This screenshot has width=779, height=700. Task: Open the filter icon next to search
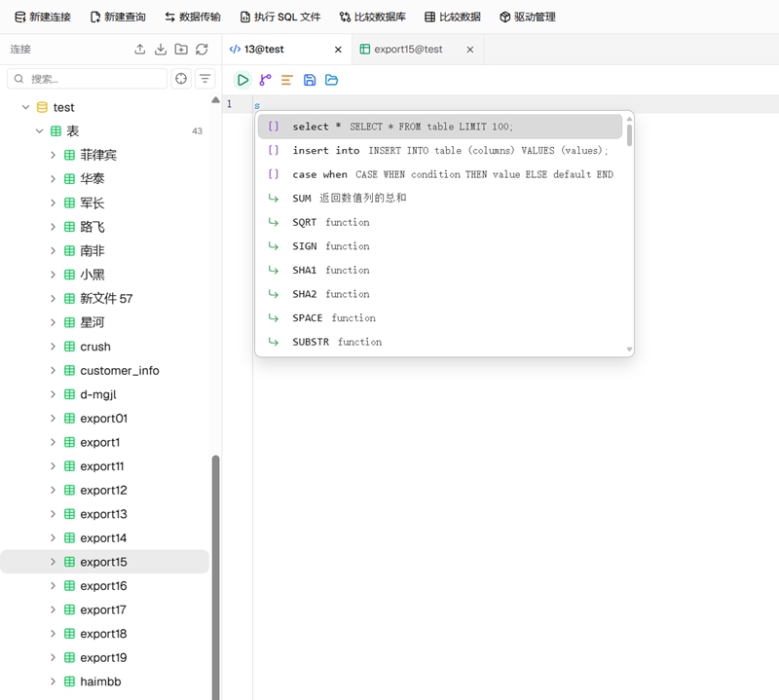click(x=204, y=79)
